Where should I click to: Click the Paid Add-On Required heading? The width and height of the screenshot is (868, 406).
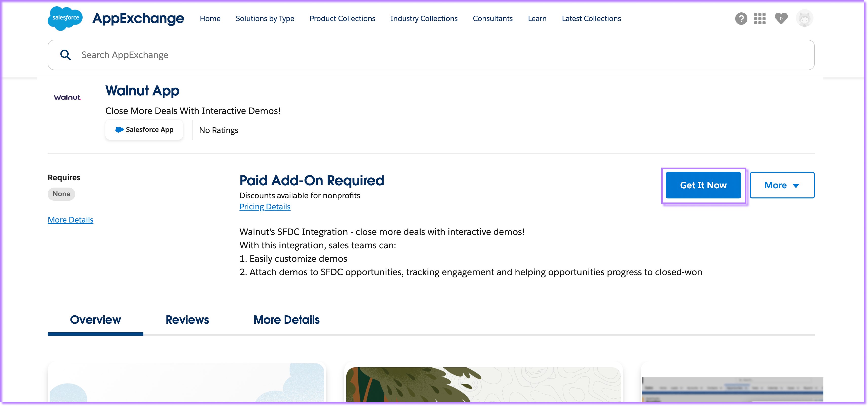(312, 181)
